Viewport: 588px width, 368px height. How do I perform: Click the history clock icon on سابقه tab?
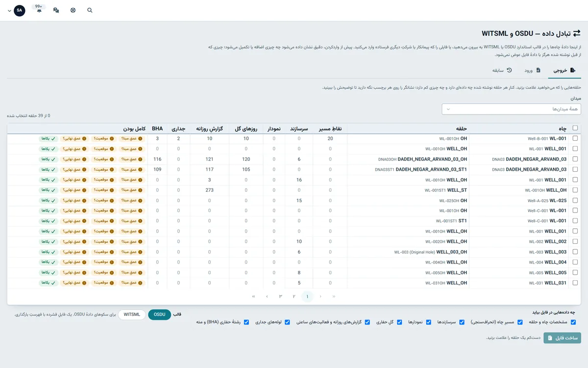tap(510, 70)
